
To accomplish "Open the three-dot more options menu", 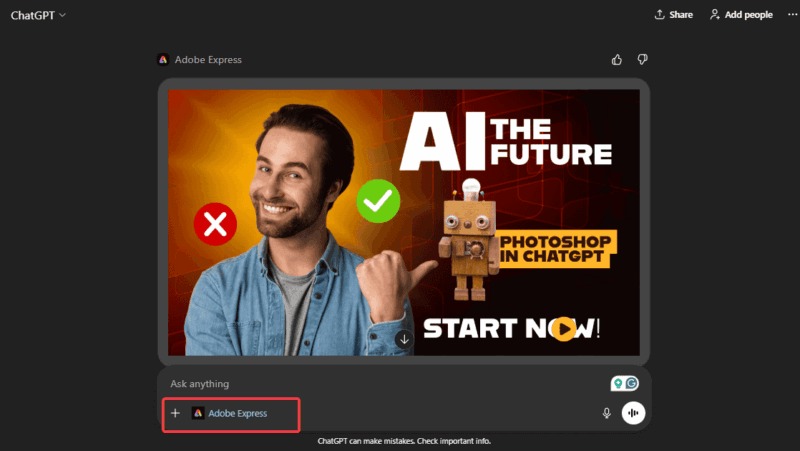I will 792,15.
